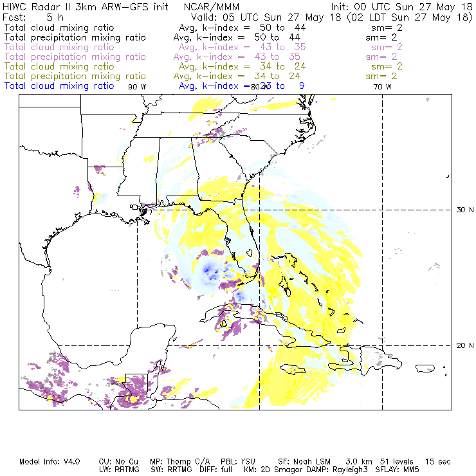The height and width of the screenshot is (476, 476).
Task: Click the 'Valid: 05 UTC Sun 27 May 18' text
Action: [x=266, y=17]
